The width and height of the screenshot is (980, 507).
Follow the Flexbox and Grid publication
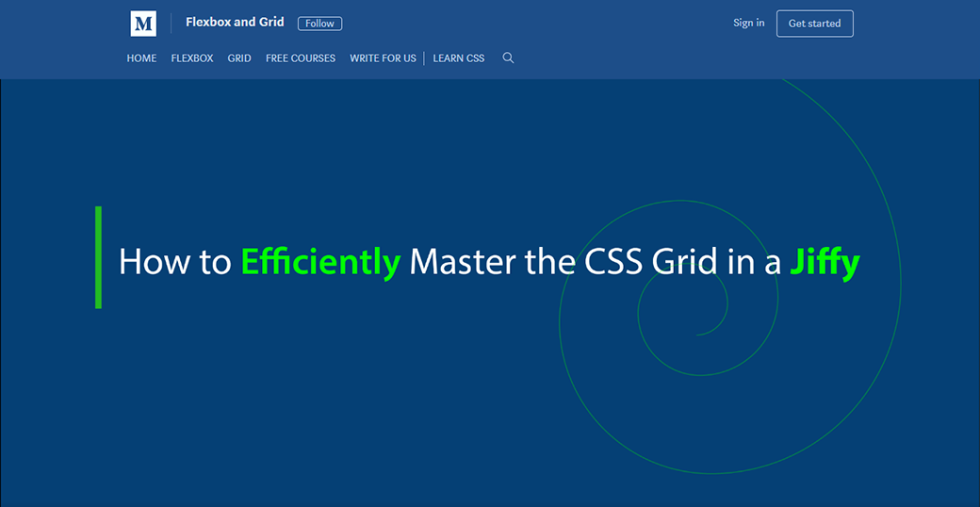319,24
